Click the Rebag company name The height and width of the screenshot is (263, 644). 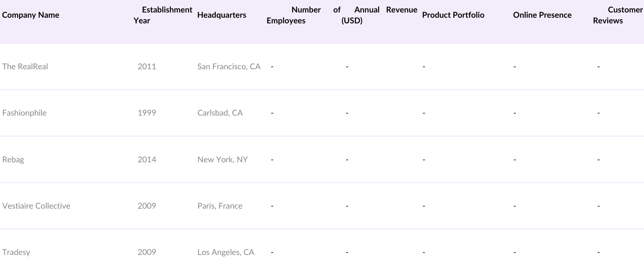(x=13, y=159)
